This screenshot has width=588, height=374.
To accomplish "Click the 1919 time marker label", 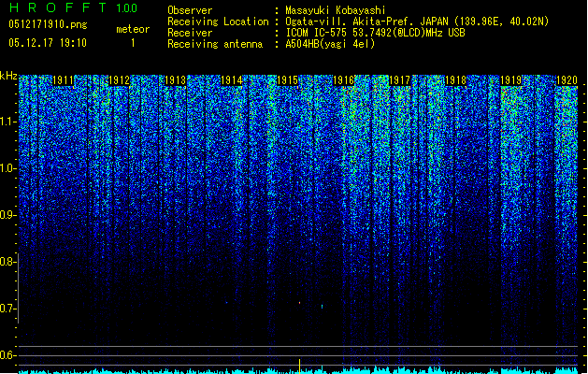I will point(511,80).
